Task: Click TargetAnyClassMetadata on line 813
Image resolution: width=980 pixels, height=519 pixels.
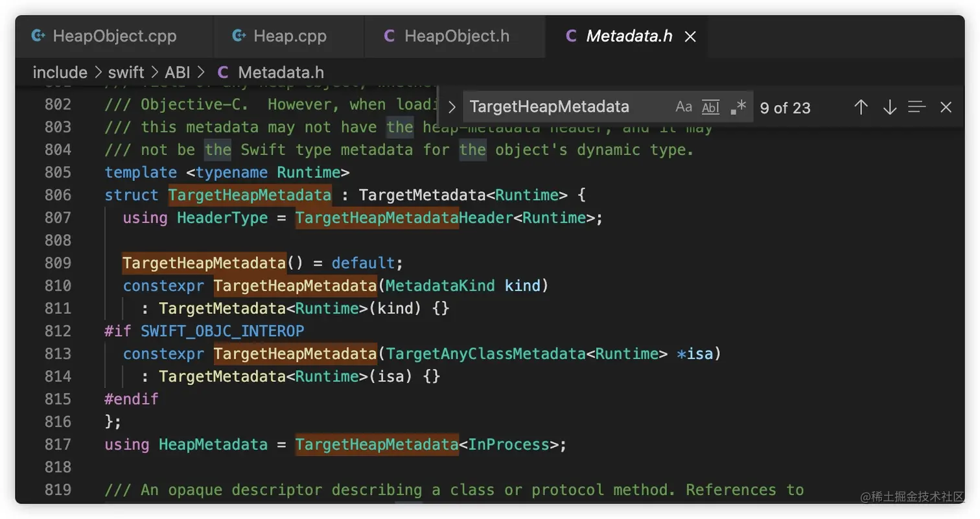Action: click(485, 354)
